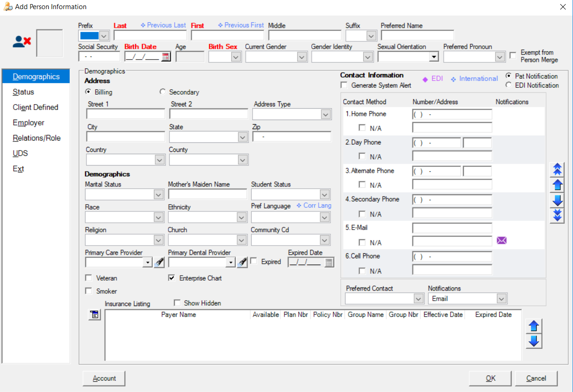
Task: Open the Sexual Orientation dropdown
Action: pos(434,57)
